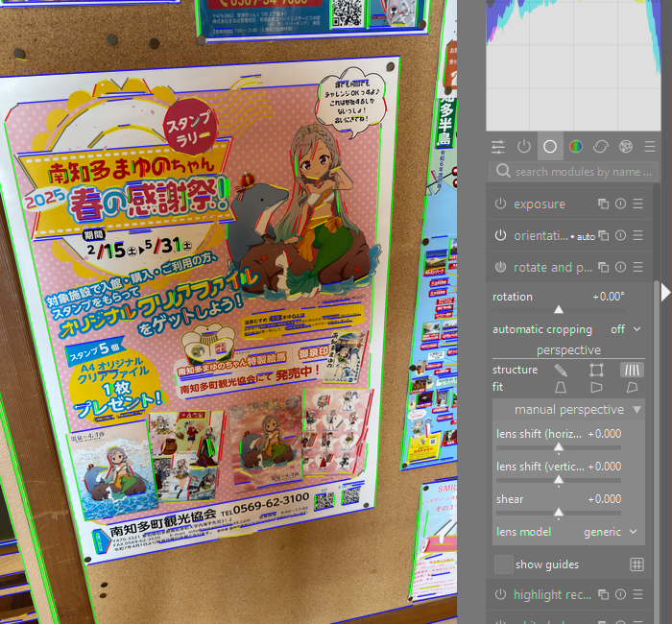Fit both perspective directions icon
The height and width of the screenshot is (624, 672).
632,388
